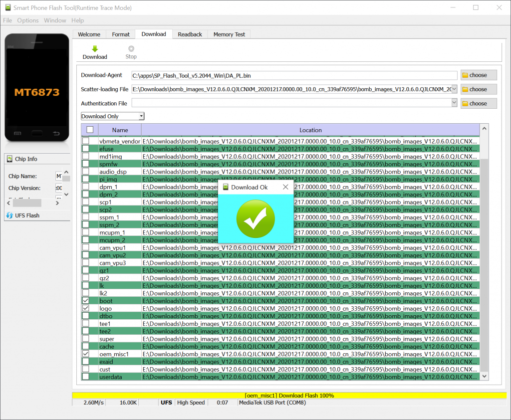Click the partition list vertical scrollbar thumb

[x=484, y=265]
